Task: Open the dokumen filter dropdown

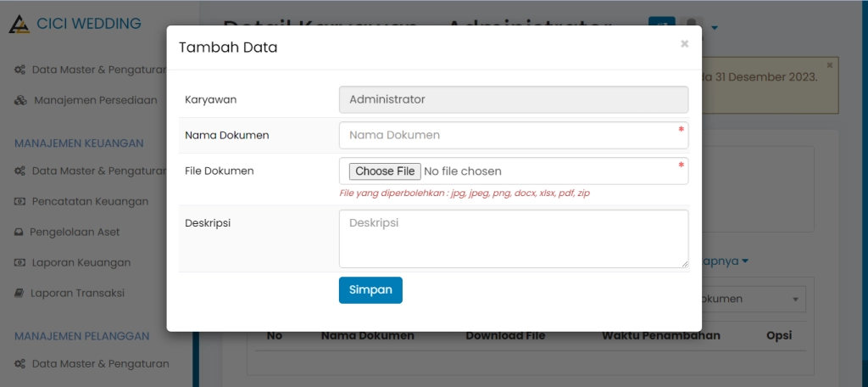Action: tap(750, 299)
